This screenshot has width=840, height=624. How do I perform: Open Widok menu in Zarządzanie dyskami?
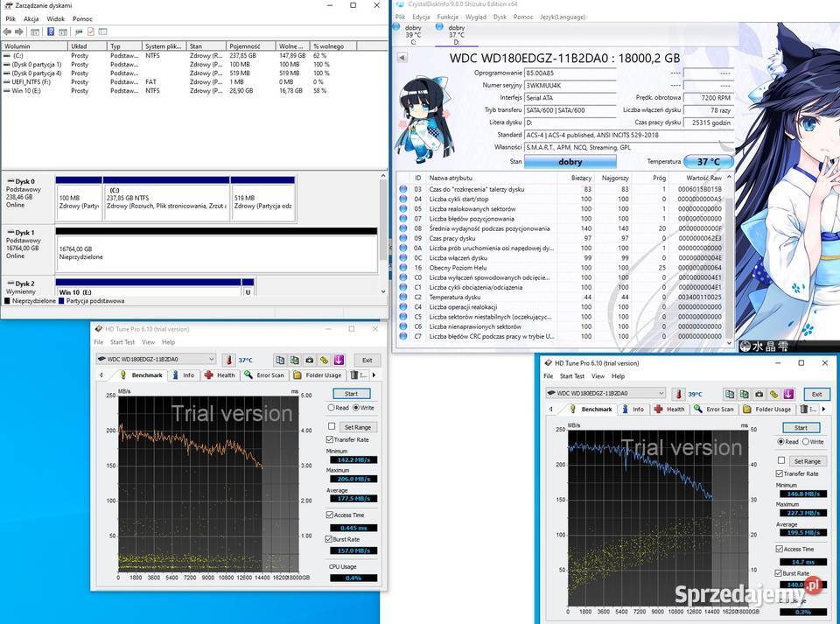click(x=56, y=18)
